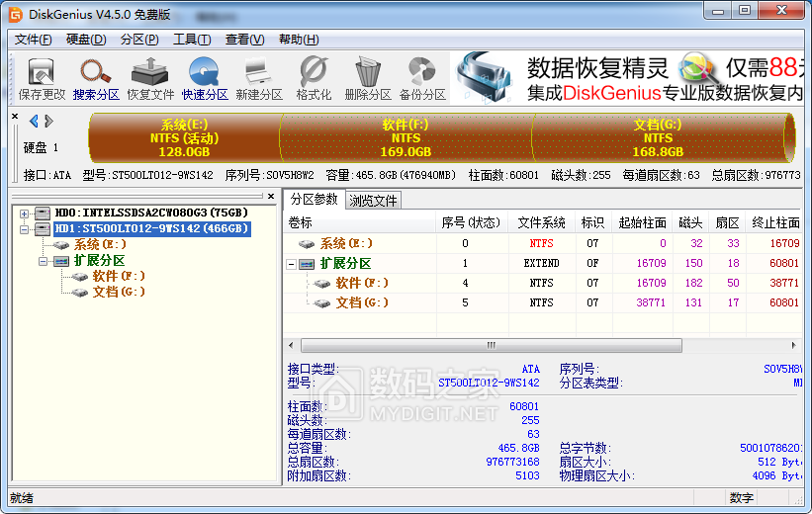This screenshot has width=812, height=514.
Task: Click 文档(G:) drive icon in tree
Action: coord(80,293)
